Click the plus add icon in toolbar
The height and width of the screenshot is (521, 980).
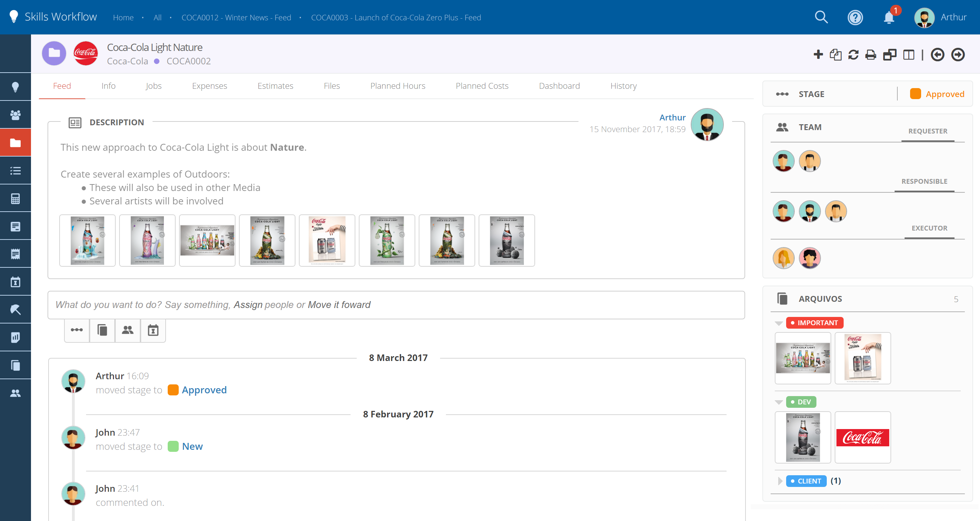[818, 55]
